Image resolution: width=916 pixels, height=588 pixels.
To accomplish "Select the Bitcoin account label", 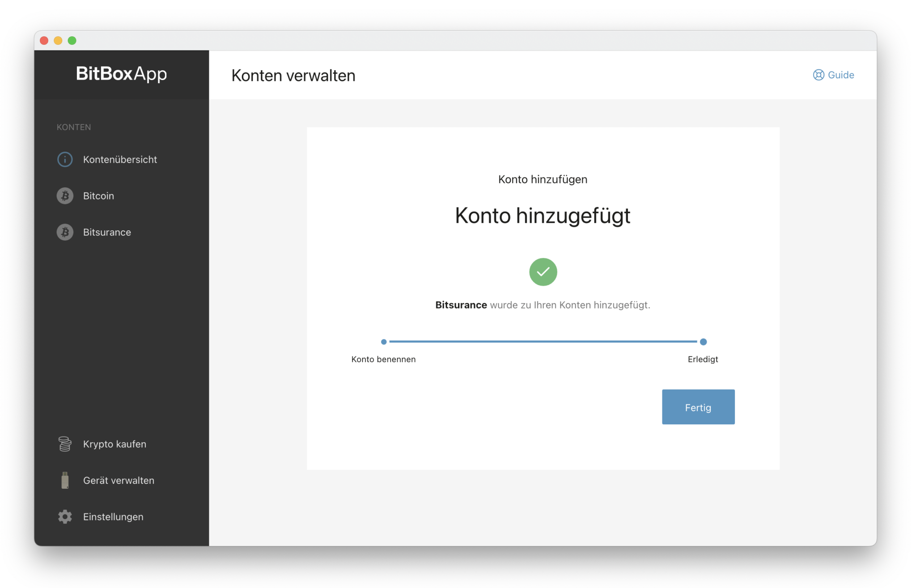I will point(98,196).
